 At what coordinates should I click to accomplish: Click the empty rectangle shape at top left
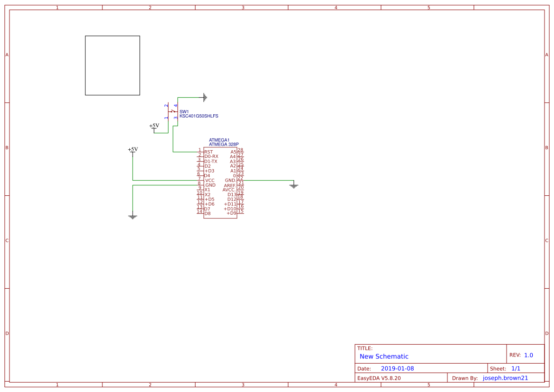[x=112, y=64]
